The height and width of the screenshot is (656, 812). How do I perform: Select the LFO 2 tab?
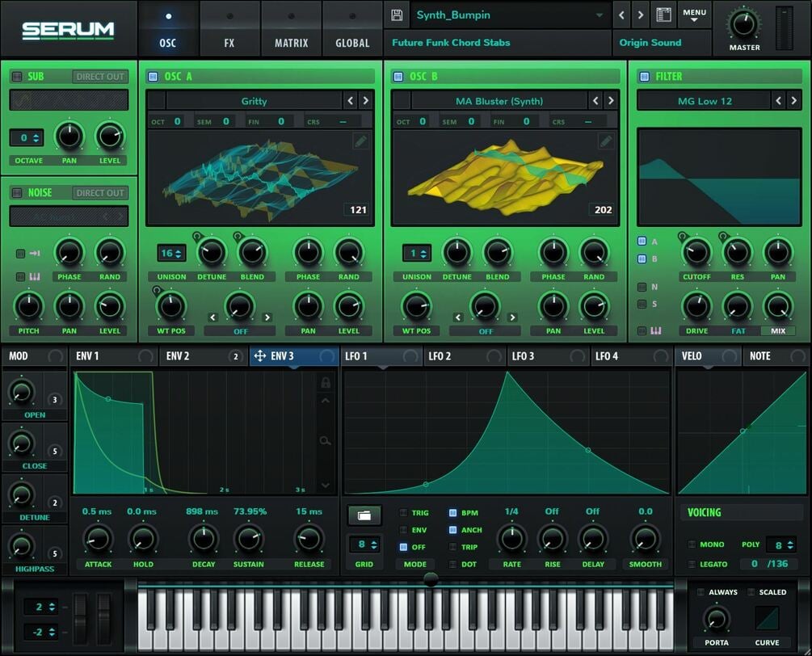464,356
